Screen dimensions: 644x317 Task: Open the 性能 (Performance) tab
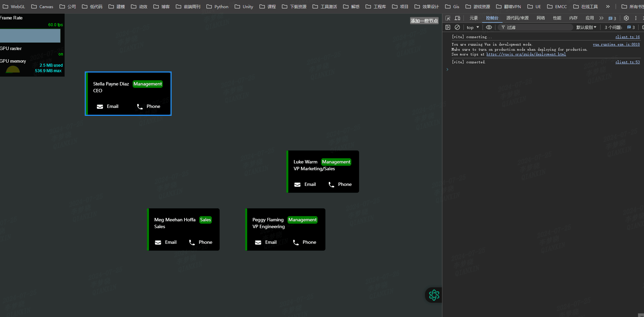(557, 18)
